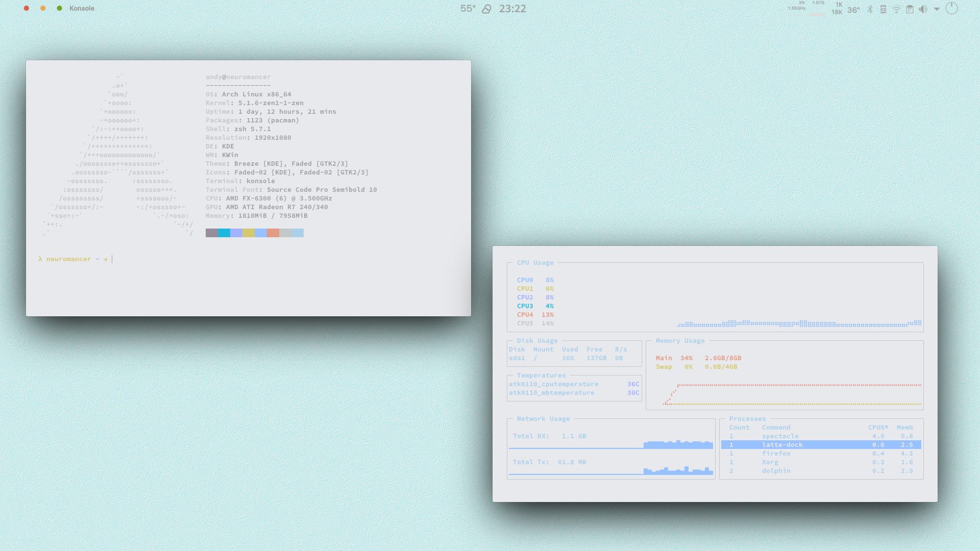
Task: Click the 'Packages: 1123 (pacman)' line
Action: [253, 120]
